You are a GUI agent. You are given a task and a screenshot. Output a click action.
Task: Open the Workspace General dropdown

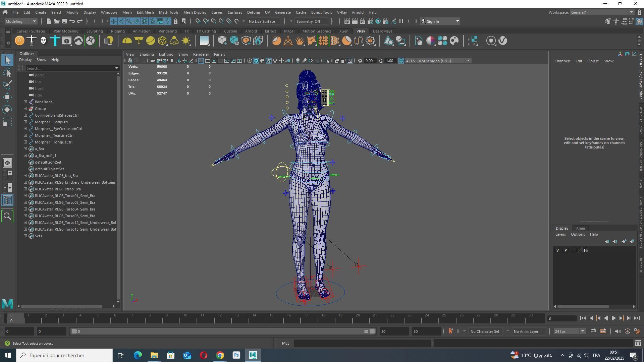(x=602, y=12)
